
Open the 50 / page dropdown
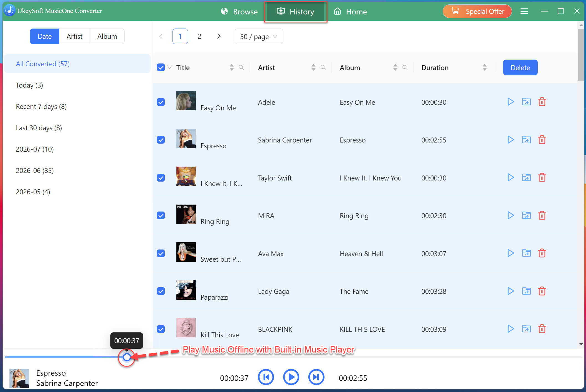point(258,36)
